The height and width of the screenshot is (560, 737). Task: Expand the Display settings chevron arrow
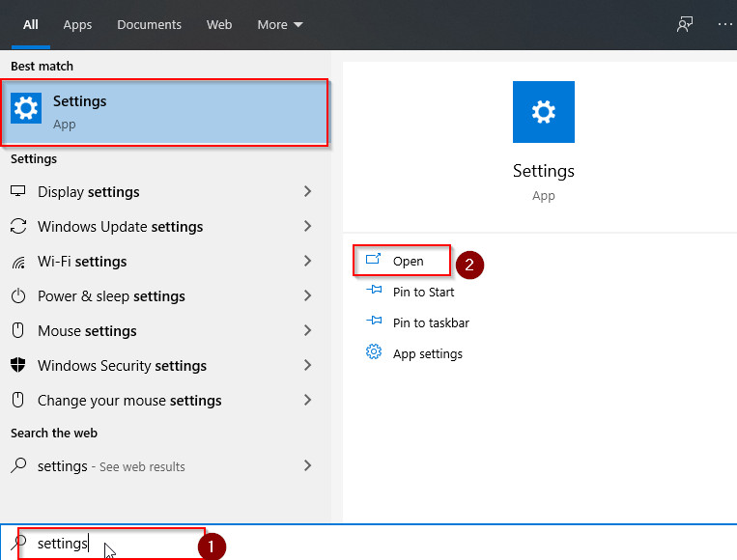point(308,192)
